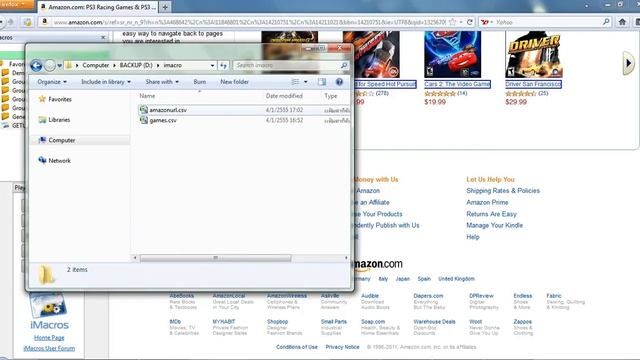This screenshot has height=360, width=640.
Task: Click the Cars 2 game cover thumbnail
Action: 452,54
